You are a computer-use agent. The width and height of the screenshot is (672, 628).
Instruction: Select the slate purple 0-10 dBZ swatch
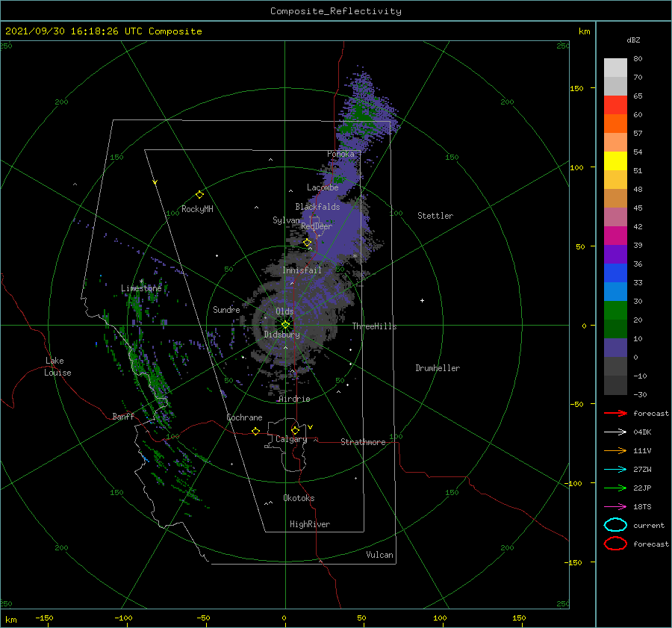(615, 348)
